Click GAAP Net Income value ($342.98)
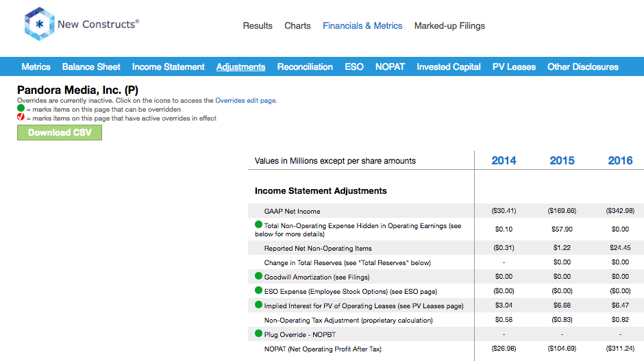The height and width of the screenshot is (361, 644). (620, 211)
